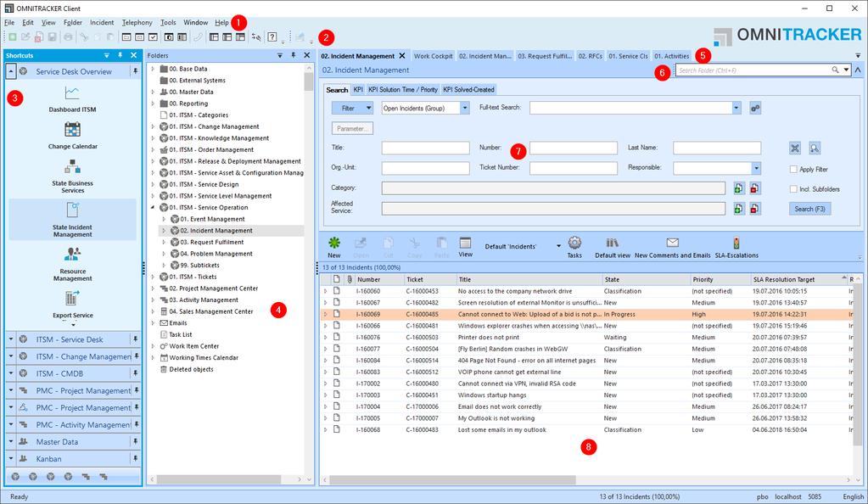Viewport: 868px width, 504px height.
Task: Open State Business Services shortcut
Action: [x=72, y=176]
